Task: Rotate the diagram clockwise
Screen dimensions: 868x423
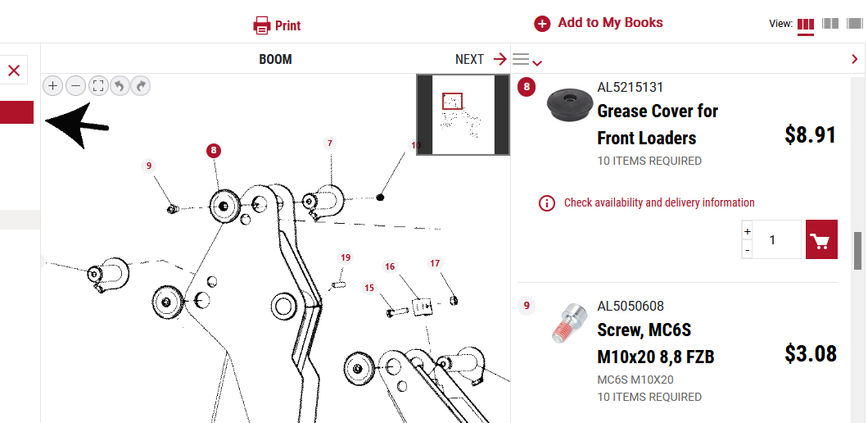Action: point(141,86)
